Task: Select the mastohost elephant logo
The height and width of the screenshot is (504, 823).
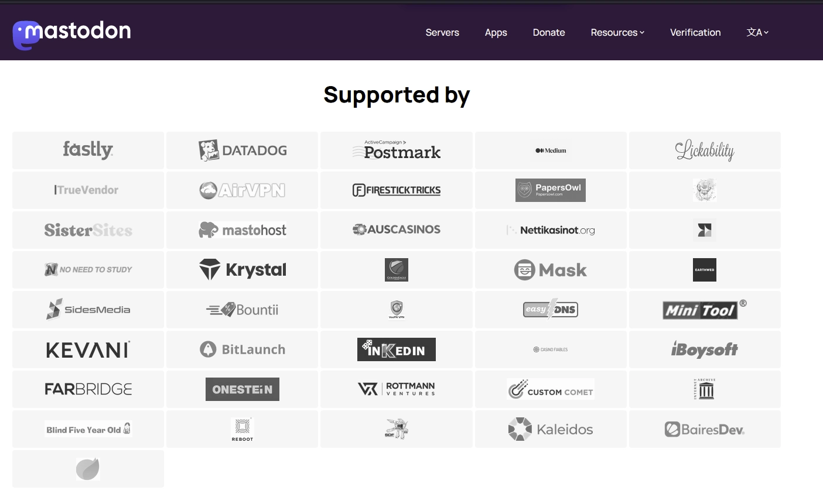Action: point(242,229)
